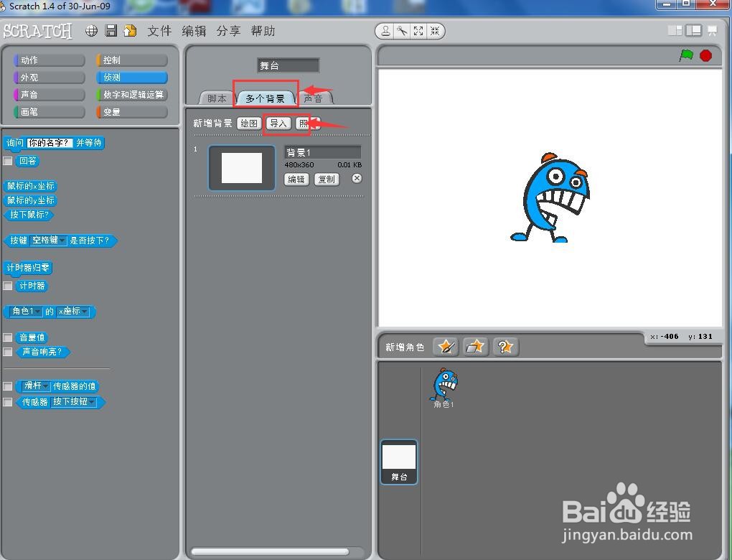This screenshot has height=560, width=732.
Task: Click the 舞台 name field
Action: point(288,65)
